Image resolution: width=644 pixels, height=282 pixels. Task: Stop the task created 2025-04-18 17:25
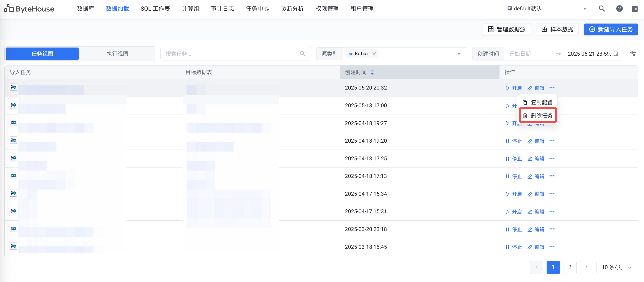coord(514,159)
